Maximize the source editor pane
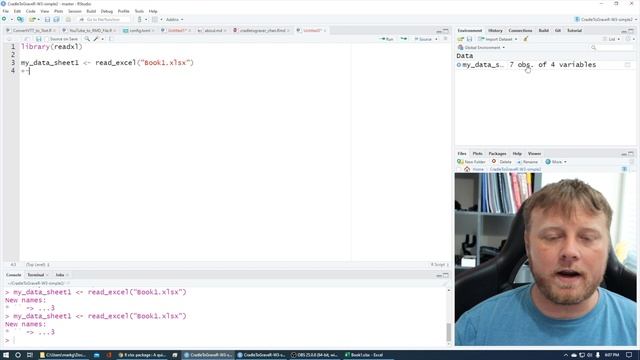Image resolution: width=640 pixels, height=360 pixels. coord(446,31)
